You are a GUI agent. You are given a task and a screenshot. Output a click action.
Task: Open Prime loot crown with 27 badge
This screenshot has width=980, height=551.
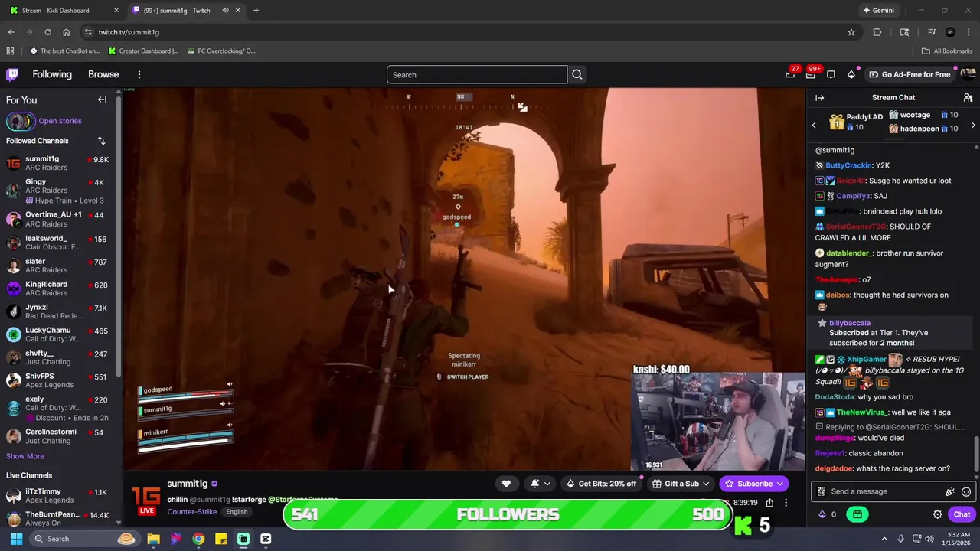tap(790, 74)
